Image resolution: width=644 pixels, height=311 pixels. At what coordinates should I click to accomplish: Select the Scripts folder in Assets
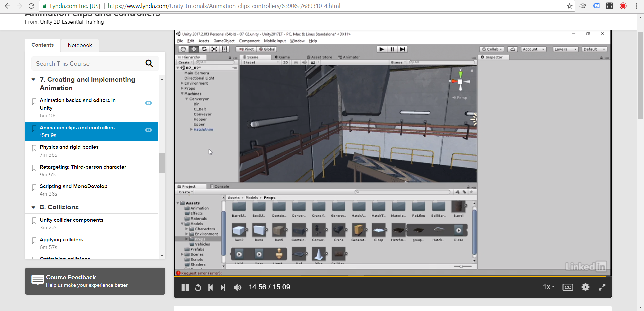pyautogui.click(x=196, y=260)
